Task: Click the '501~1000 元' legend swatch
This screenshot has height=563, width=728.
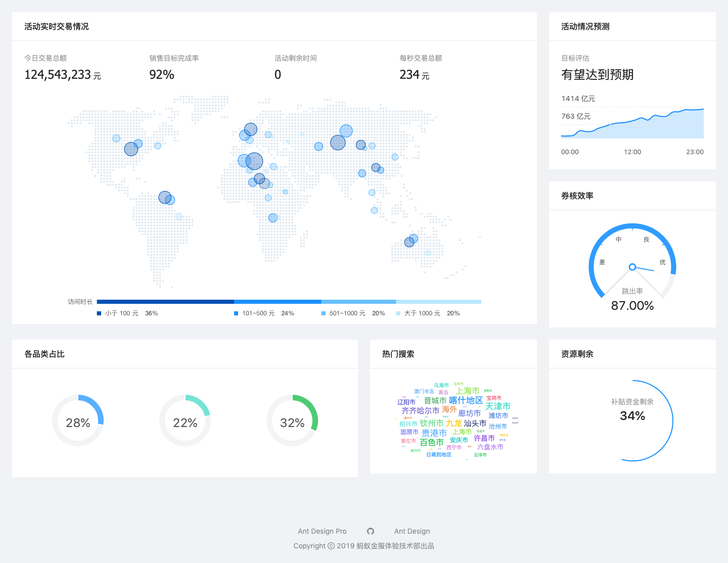Action: 324,313
